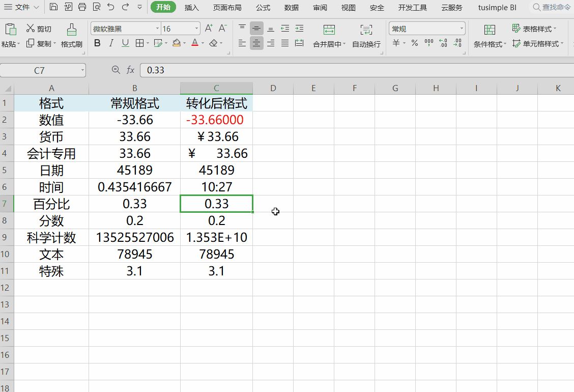574x392 pixels.
Task: Click the percent style icon
Action: pyautogui.click(x=415, y=43)
